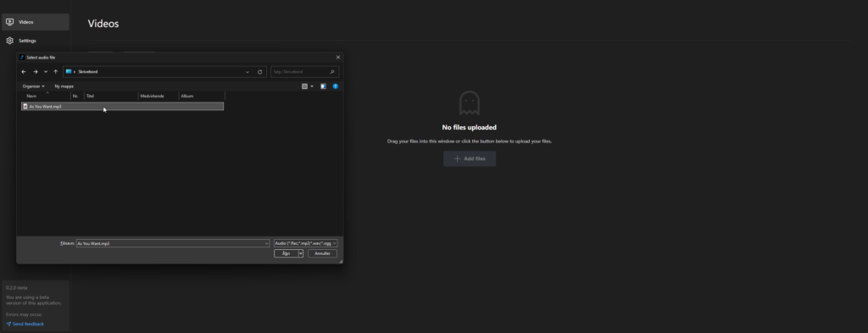Viewport: 868px width, 333px height.
Task: Sort files by Nr. column
Action: [77, 97]
